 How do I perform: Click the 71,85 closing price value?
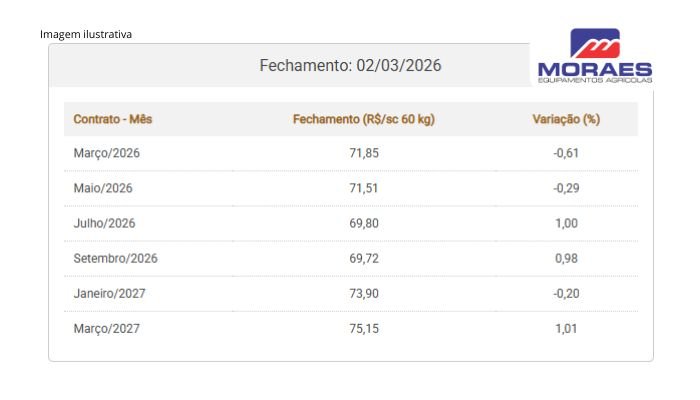pyautogui.click(x=364, y=153)
